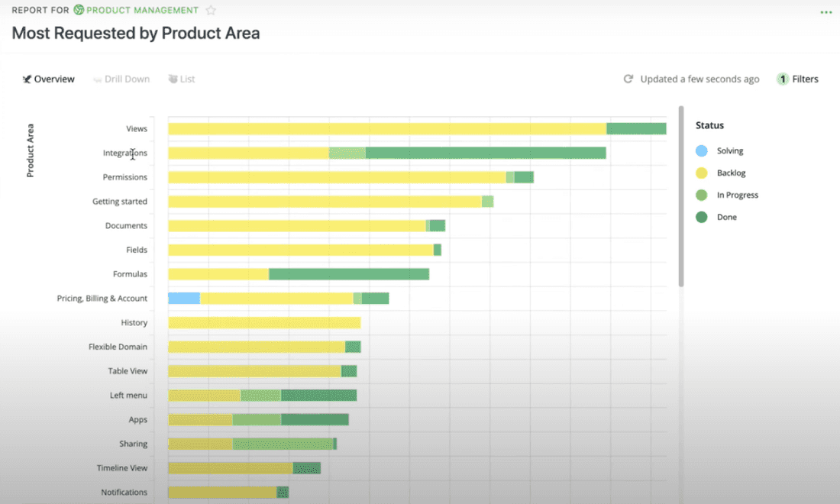Expand the Integrations product area
The width and height of the screenshot is (840, 504).
(124, 153)
